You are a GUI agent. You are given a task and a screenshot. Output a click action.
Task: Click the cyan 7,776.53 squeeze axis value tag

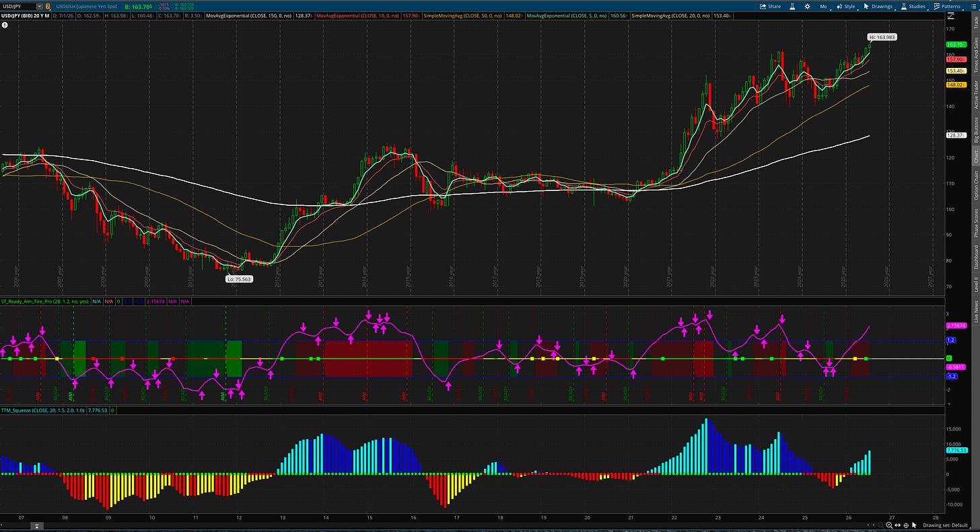[x=957, y=451]
